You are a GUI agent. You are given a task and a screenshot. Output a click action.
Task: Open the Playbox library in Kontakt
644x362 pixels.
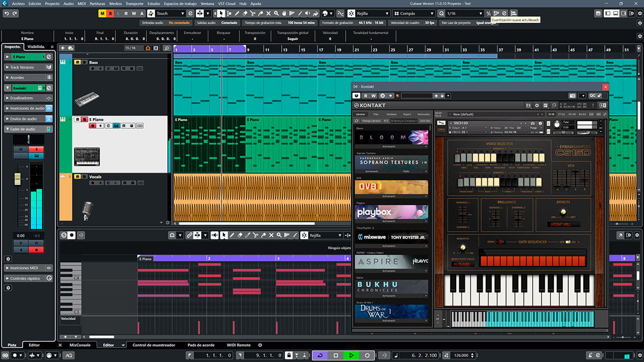coord(391,212)
